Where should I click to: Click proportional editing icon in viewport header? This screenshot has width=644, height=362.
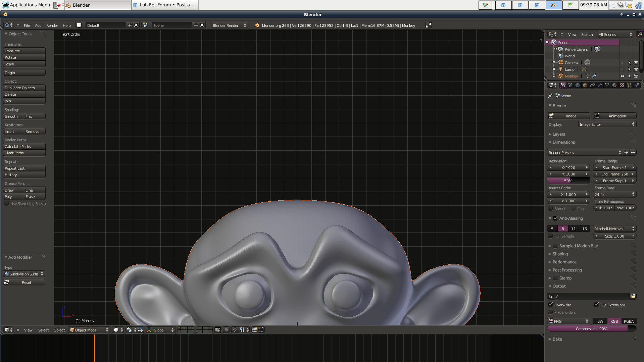tap(226, 330)
